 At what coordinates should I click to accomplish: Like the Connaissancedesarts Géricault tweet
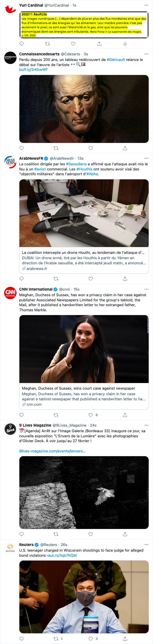pyautogui.click(x=91, y=148)
